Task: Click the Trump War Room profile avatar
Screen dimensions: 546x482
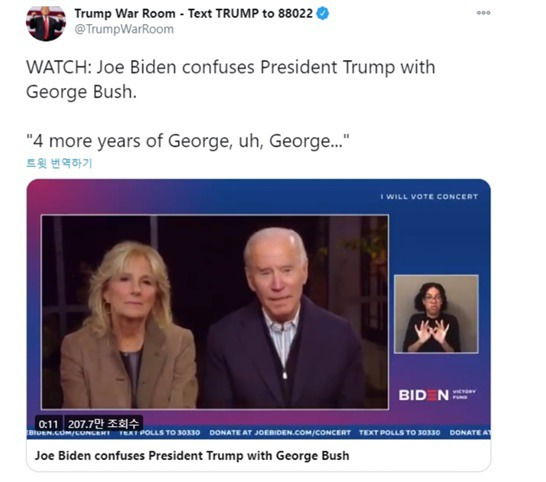Action: [46, 22]
